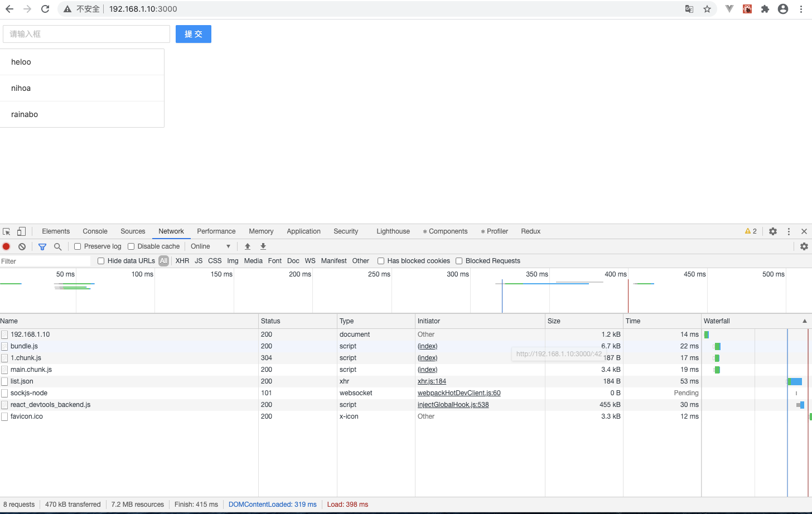The width and height of the screenshot is (812, 514).
Task: Click the rainabo list item
Action: tap(82, 114)
